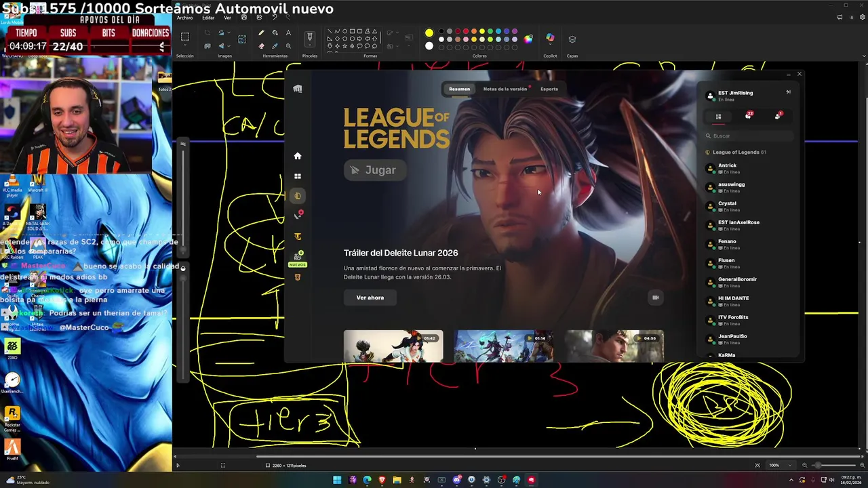
Task: Open Paint's Archivo menu
Action: [x=185, y=18]
